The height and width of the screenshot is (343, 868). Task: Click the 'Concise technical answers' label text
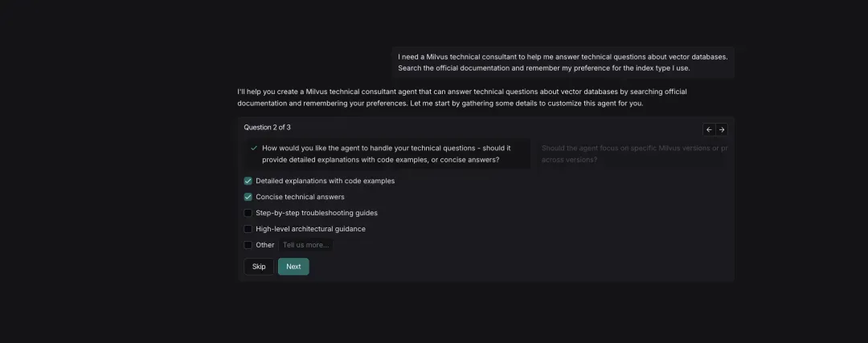[300, 197]
